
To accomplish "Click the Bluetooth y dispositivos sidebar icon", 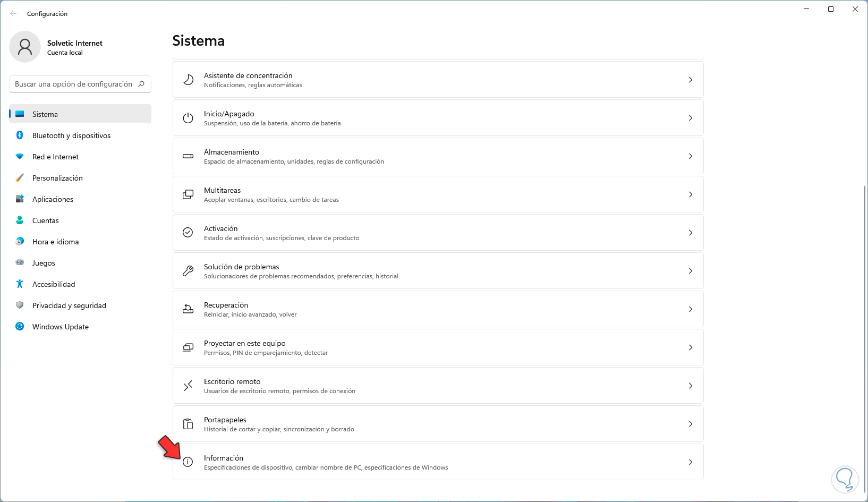I will point(20,135).
